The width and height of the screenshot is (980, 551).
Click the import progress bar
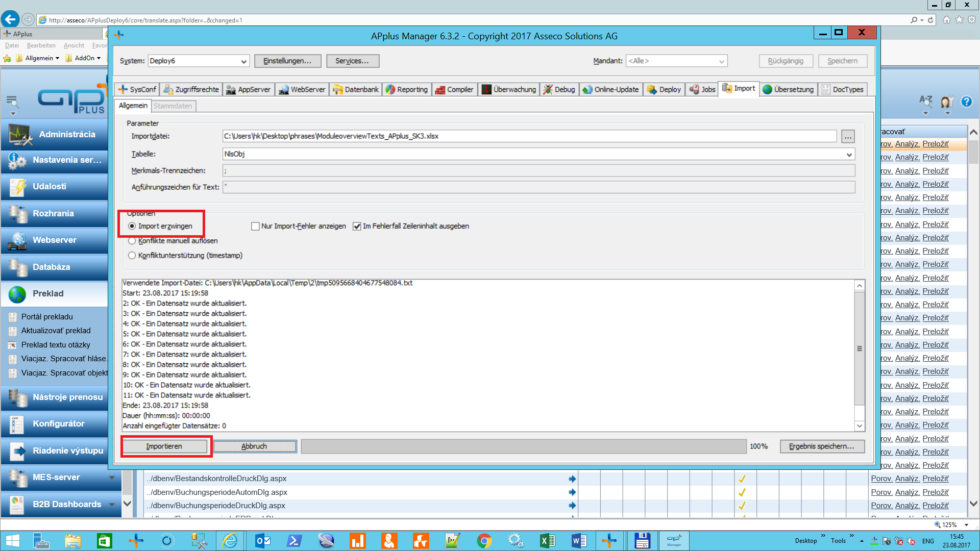click(x=523, y=446)
